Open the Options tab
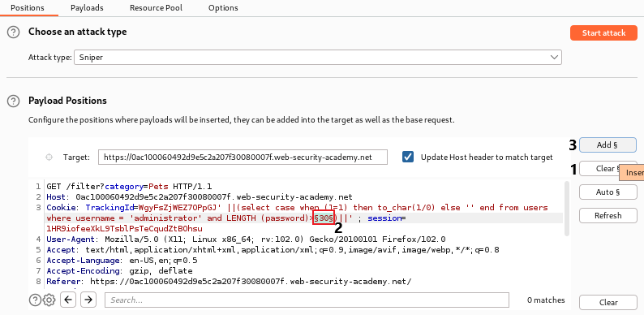This screenshot has width=644, height=315. (x=223, y=8)
